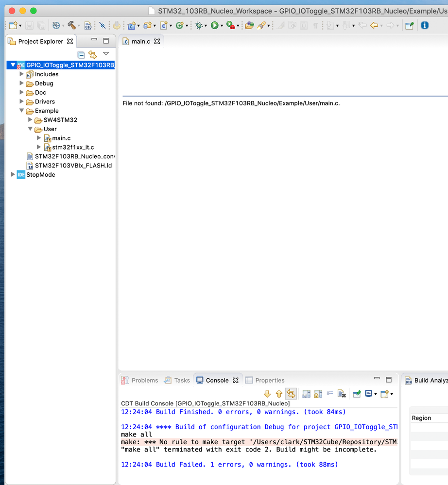Click the External Tools run icon
The image size is (448, 485).
230,25
